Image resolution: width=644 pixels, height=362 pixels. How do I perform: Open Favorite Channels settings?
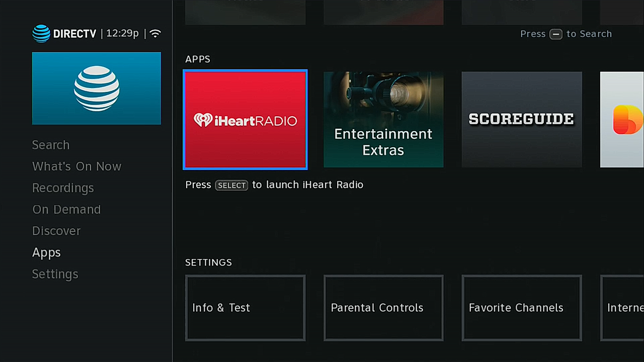click(521, 308)
